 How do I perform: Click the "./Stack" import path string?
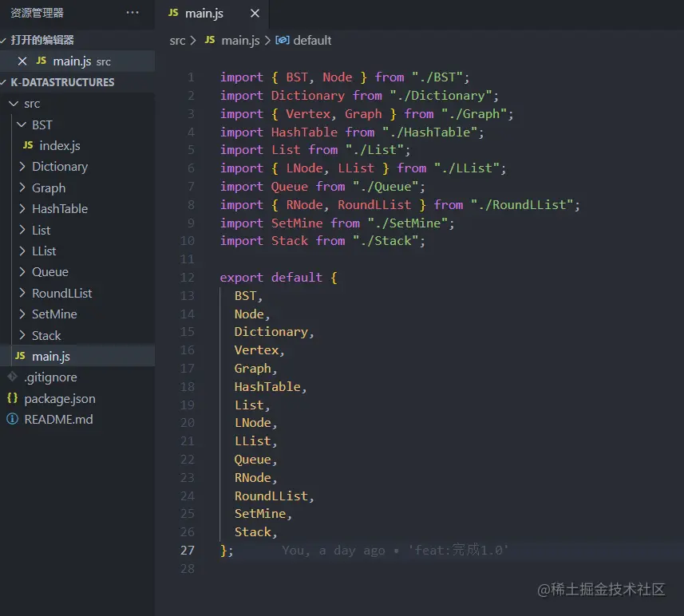click(x=385, y=241)
